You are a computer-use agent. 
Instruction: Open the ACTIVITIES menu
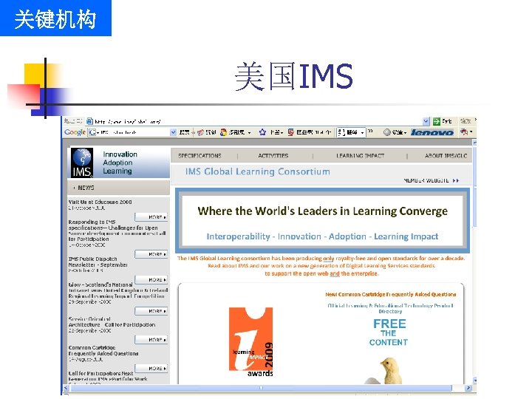[273, 156]
